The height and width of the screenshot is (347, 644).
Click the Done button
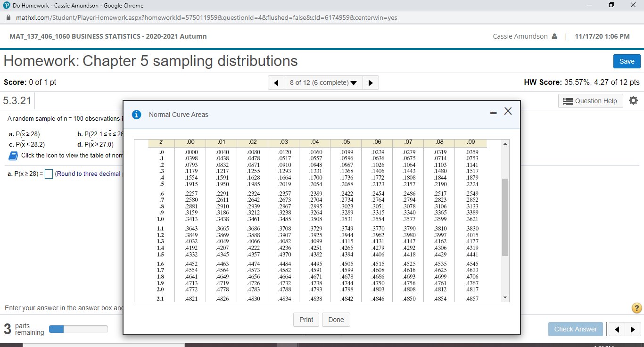pos(336,320)
